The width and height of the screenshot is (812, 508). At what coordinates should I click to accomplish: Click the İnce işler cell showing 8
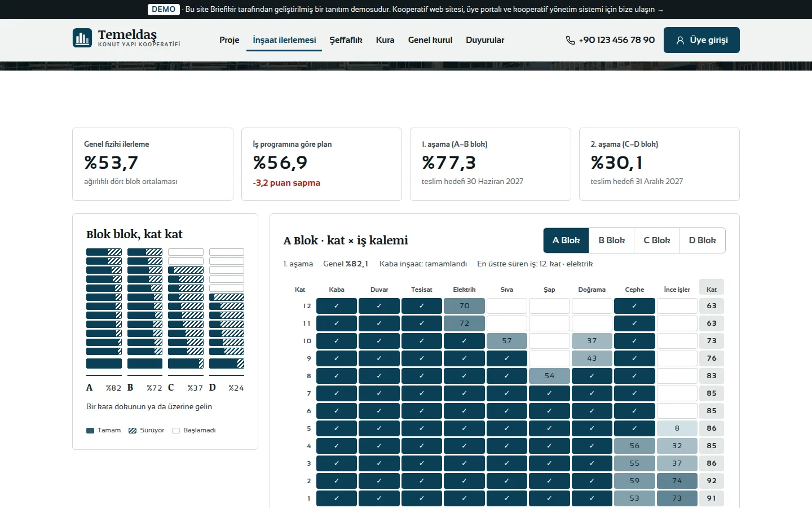[x=677, y=428]
